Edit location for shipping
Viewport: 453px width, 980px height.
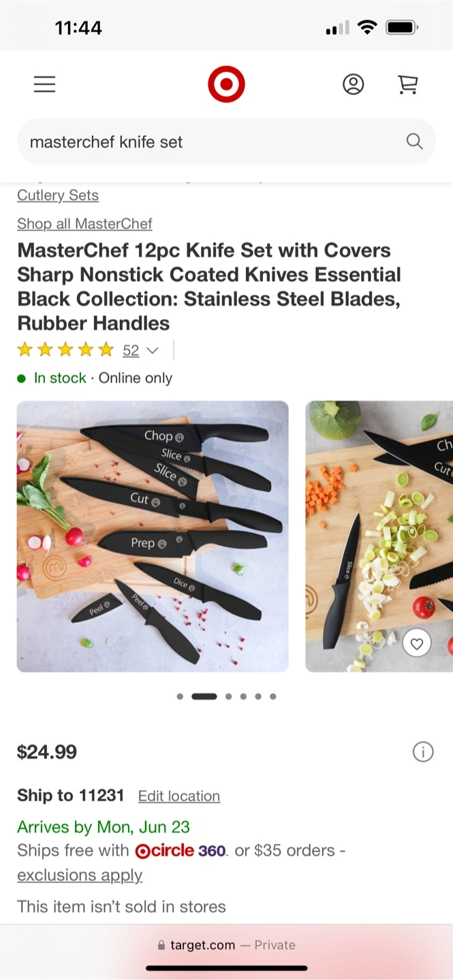pos(179,796)
